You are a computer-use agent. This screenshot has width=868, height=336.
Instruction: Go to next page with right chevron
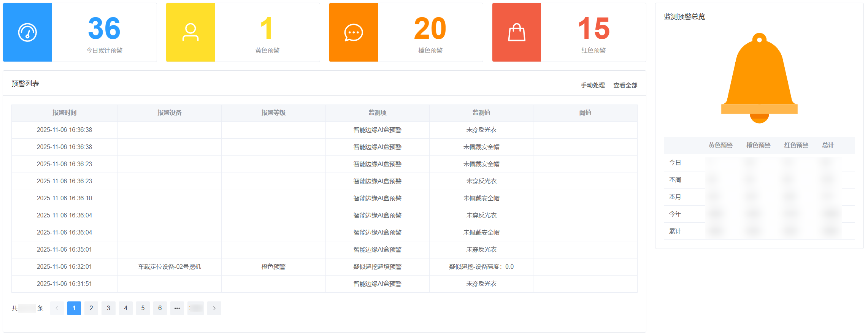click(214, 308)
